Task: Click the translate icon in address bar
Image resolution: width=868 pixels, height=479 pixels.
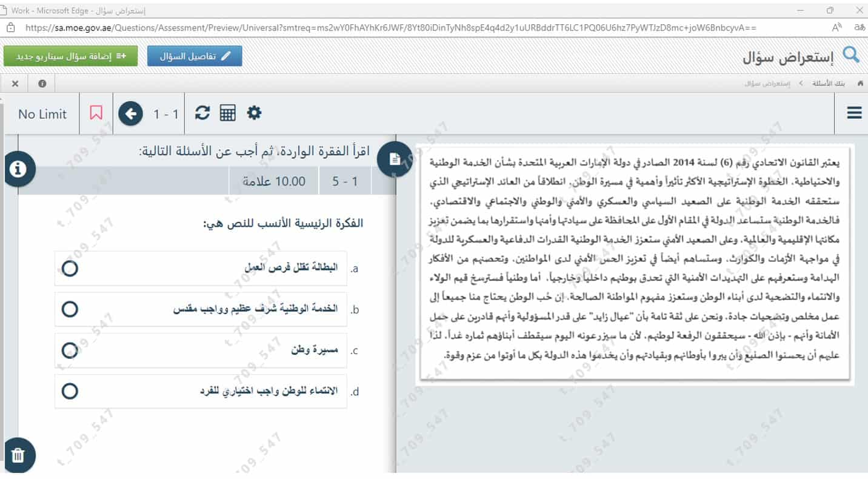Action: (x=859, y=27)
